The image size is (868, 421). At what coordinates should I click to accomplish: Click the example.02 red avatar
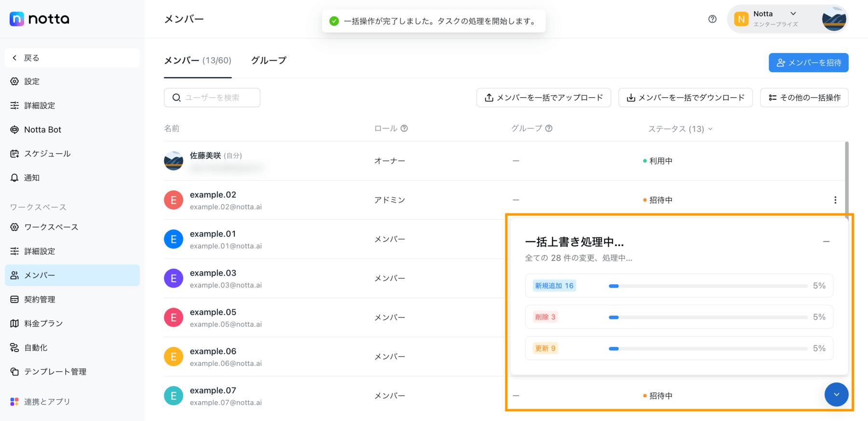click(x=174, y=200)
